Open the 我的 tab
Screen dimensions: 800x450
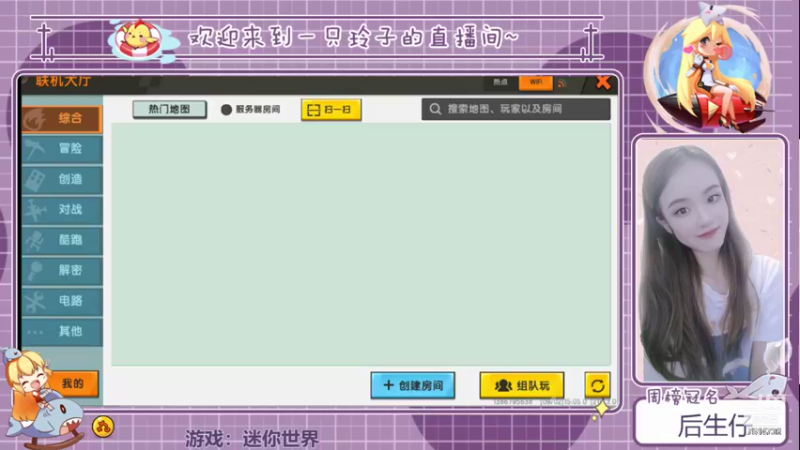pyautogui.click(x=72, y=384)
